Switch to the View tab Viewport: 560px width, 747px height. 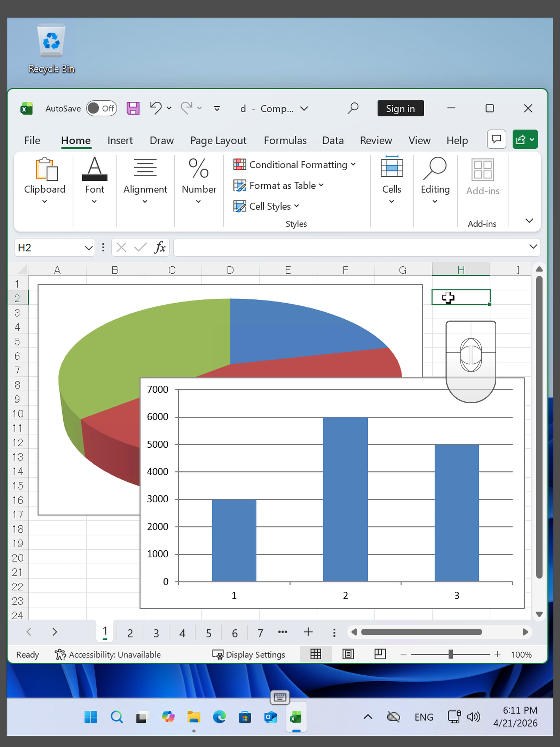point(419,141)
